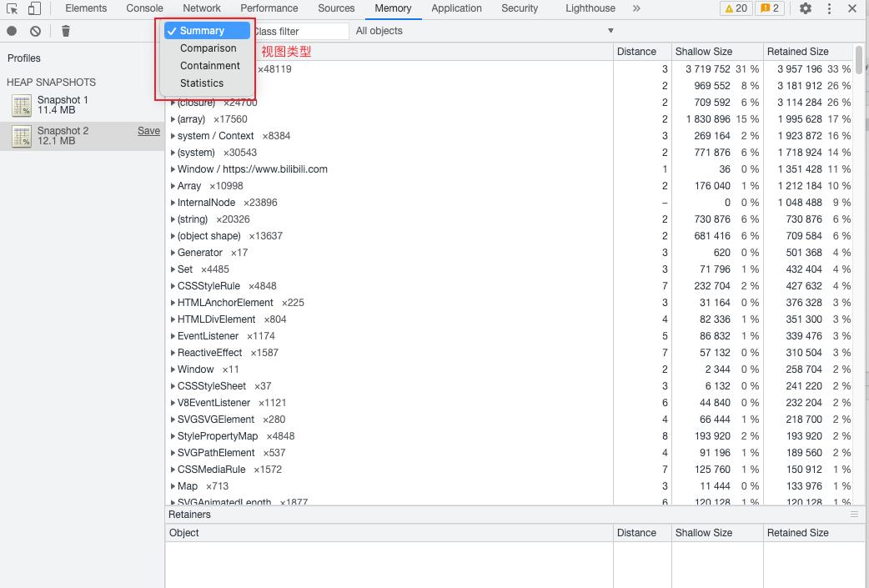Screen dimensions: 869x588
Task: Switch to the Network tab
Action: tap(202, 8)
